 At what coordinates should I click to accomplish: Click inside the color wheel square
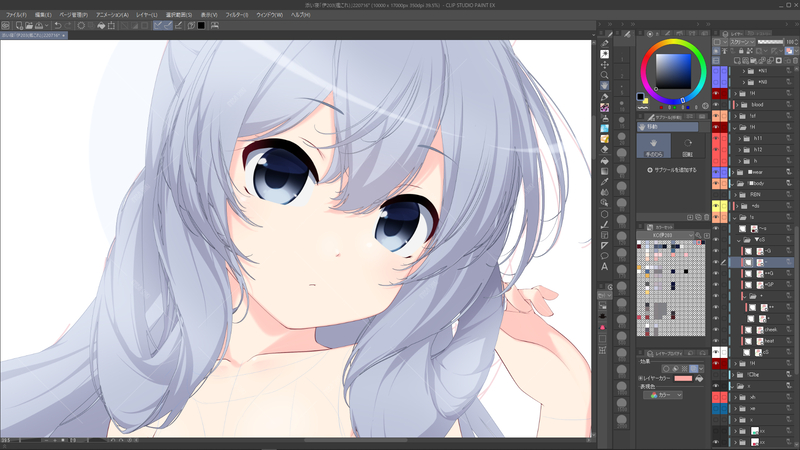coord(673,71)
